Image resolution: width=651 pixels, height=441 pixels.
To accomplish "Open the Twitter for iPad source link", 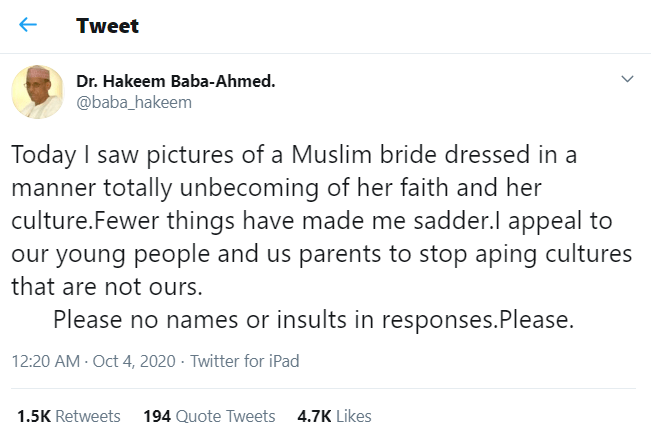I will point(245,361).
